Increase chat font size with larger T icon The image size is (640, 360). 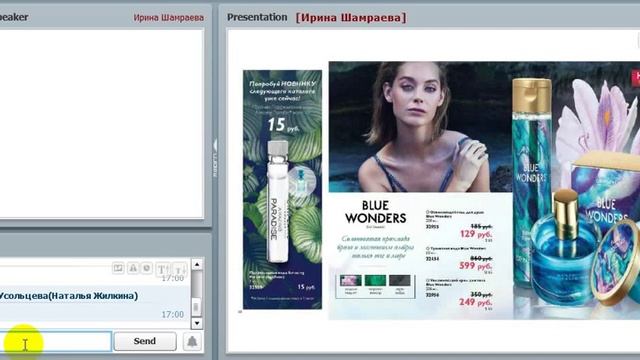[x=162, y=269]
